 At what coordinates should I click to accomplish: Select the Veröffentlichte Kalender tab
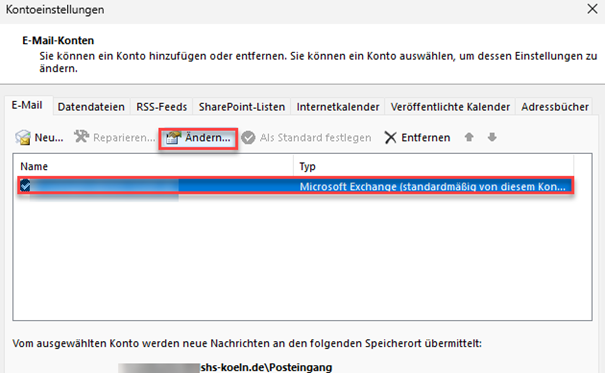tap(450, 107)
